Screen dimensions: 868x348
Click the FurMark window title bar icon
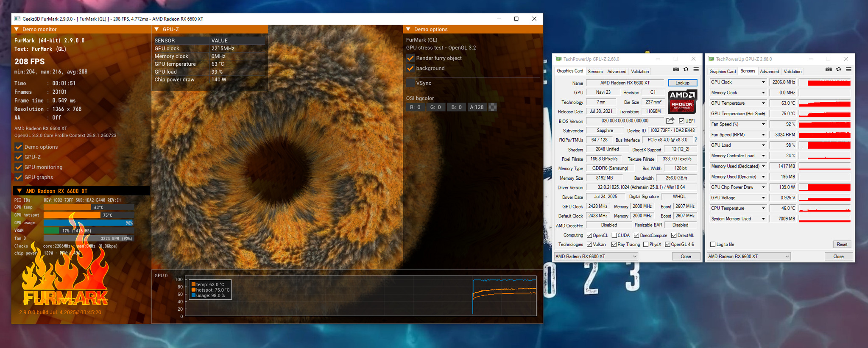(x=17, y=19)
